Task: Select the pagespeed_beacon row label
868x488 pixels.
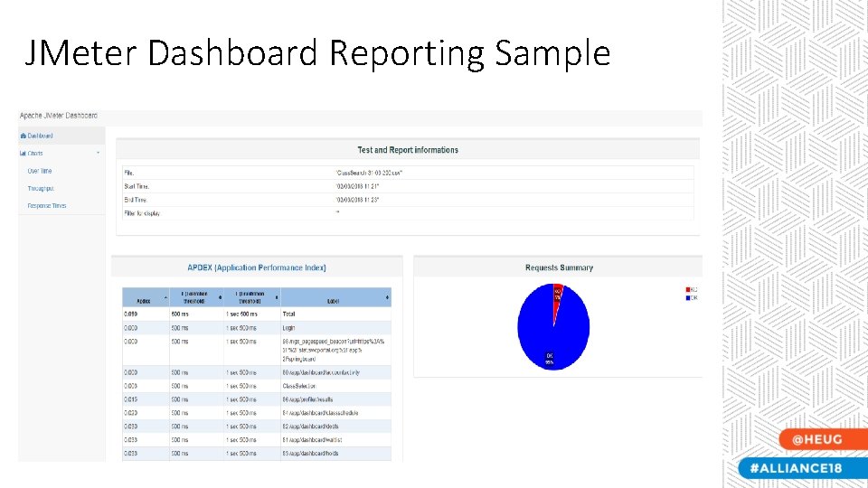Action: click(x=334, y=351)
